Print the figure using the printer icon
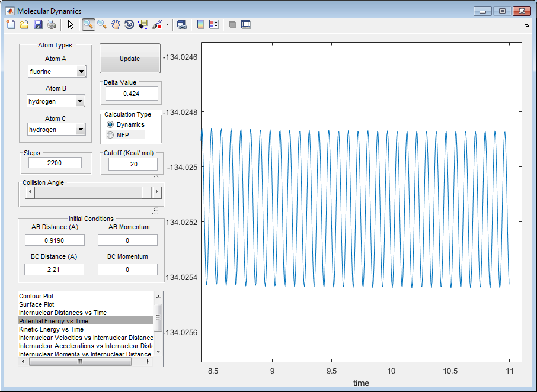 click(x=52, y=24)
